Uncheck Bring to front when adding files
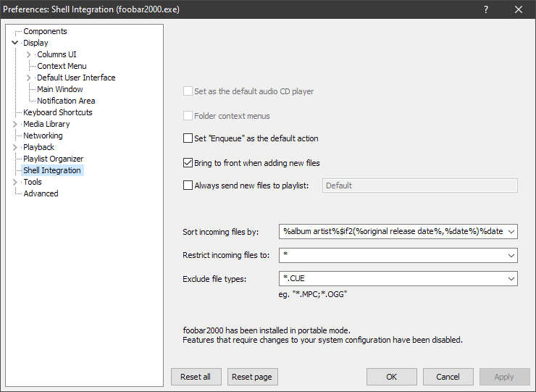Image resolution: width=536 pixels, height=392 pixels. pyautogui.click(x=188, y=163)
